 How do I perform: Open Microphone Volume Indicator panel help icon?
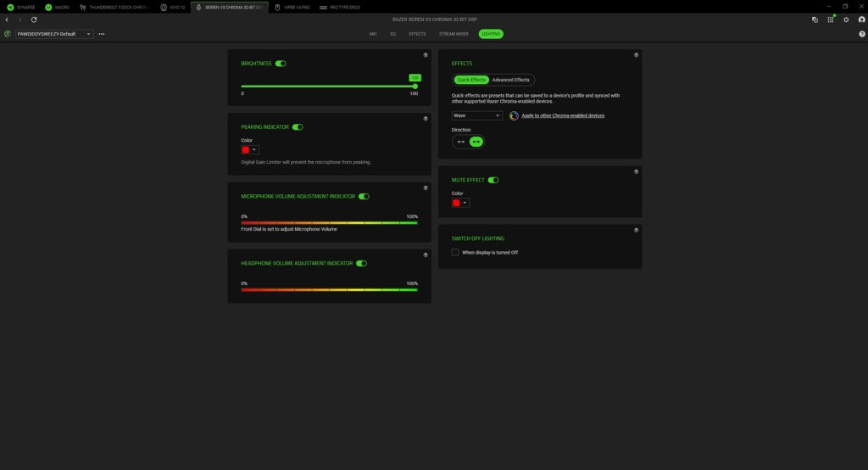tap(426, 187)
